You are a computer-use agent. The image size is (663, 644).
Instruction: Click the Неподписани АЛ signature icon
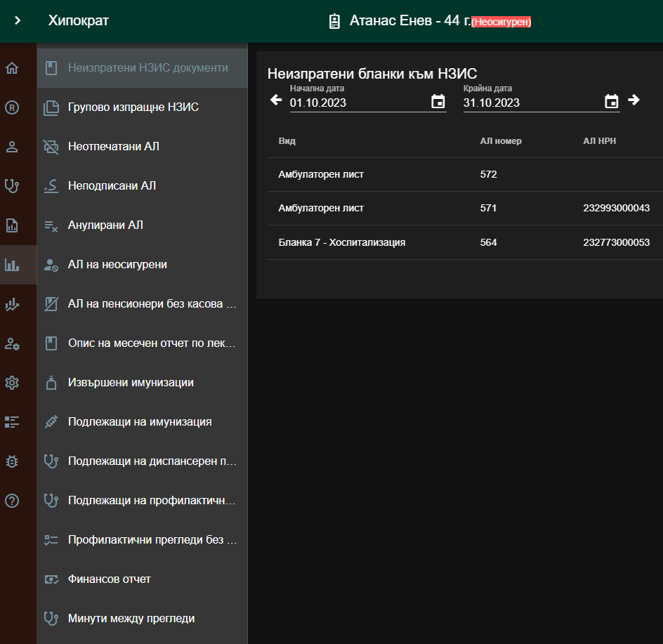(51, 186)
